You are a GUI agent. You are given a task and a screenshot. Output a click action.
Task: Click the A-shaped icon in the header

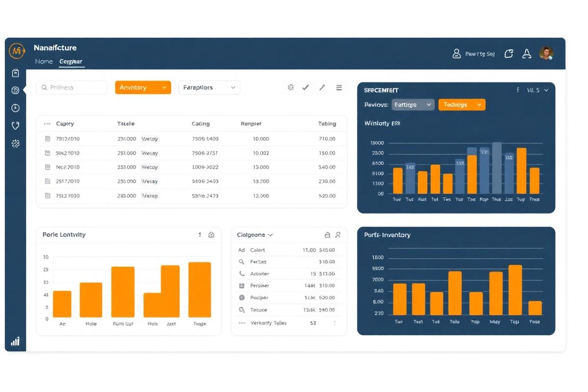tap(527, 53)
